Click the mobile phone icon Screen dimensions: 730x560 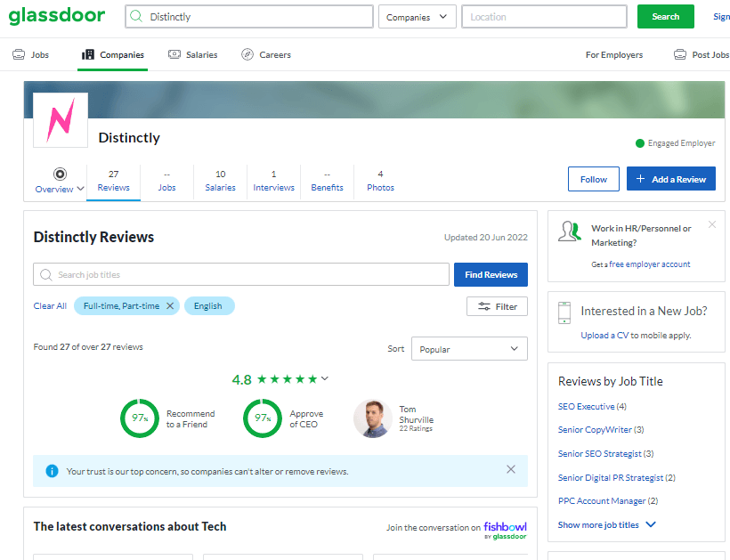(x=564, y=312)
